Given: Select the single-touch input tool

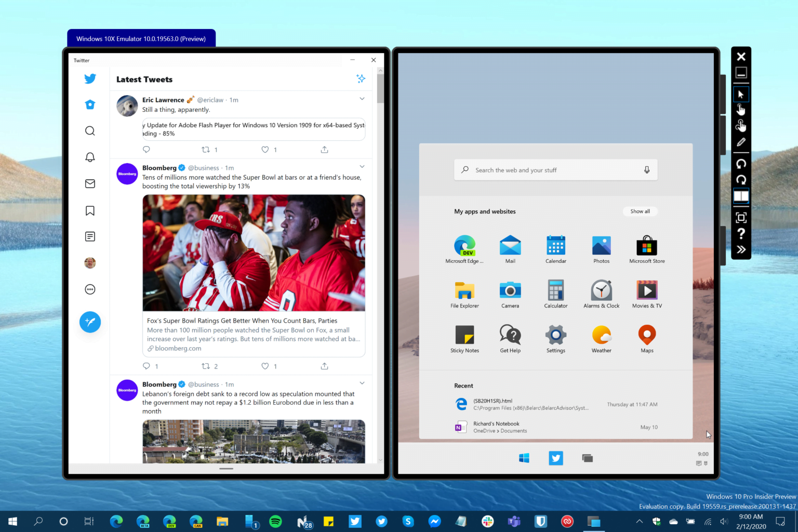Looking at the screenshot, I should pyautogui.click(x=741, y=109).
